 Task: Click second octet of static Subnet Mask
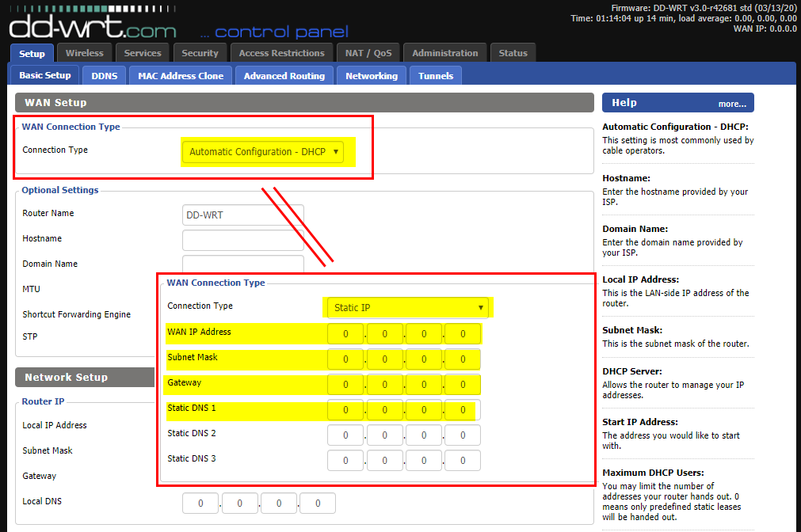point(385,359)
